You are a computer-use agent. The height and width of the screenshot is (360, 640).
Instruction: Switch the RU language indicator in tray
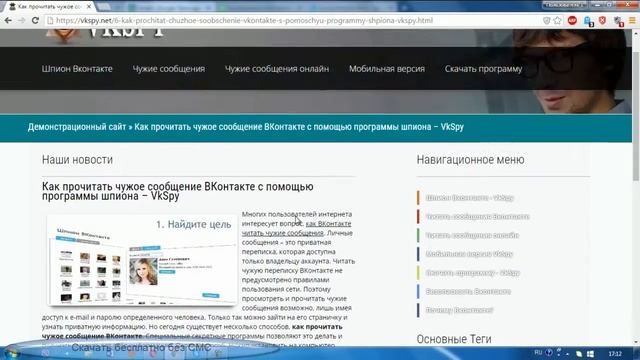click(538, 353)
